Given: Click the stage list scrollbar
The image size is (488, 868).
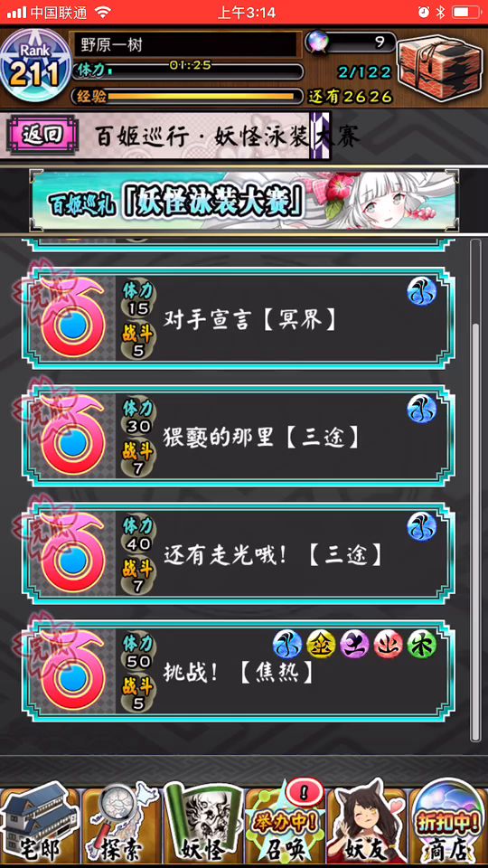Looking at the screenshot, I should click(x=475, y=490).
